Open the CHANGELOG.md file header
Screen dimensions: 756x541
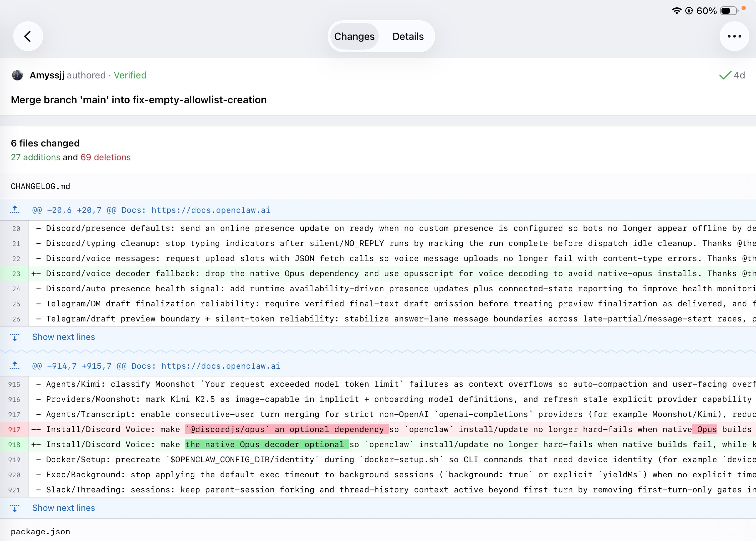tap(378, 186)
